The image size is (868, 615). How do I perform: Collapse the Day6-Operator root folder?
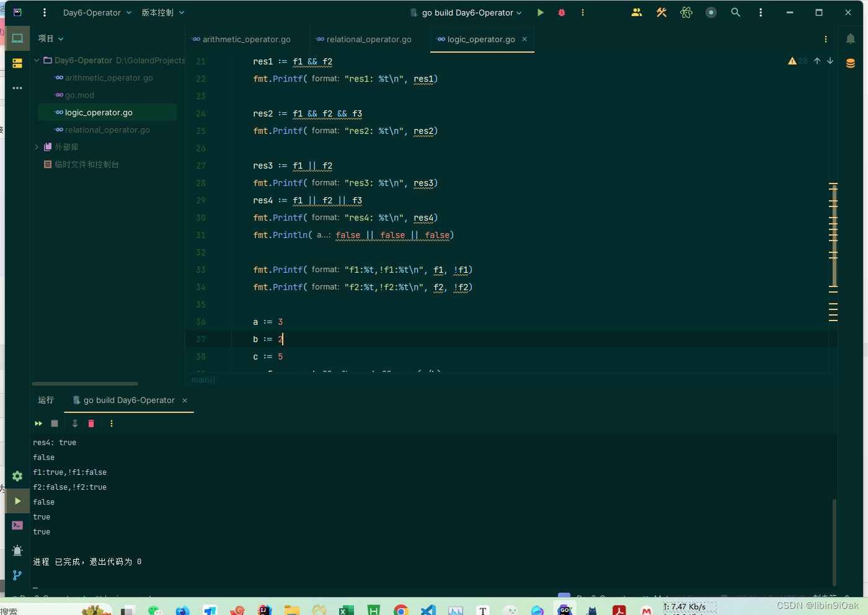(37, 60)
